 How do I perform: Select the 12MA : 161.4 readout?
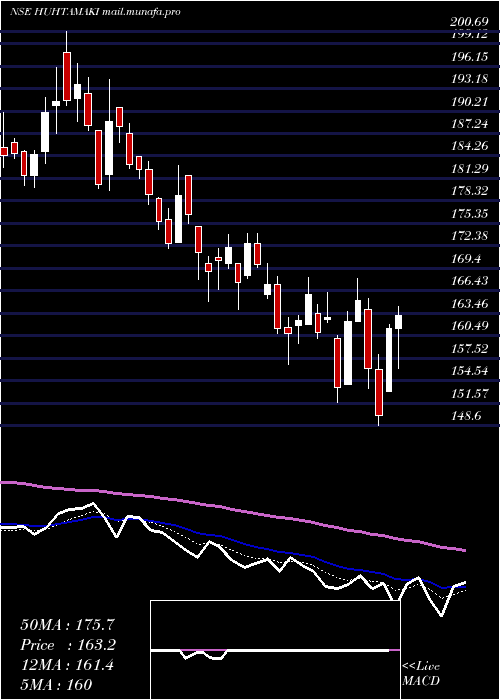point(66,665)
